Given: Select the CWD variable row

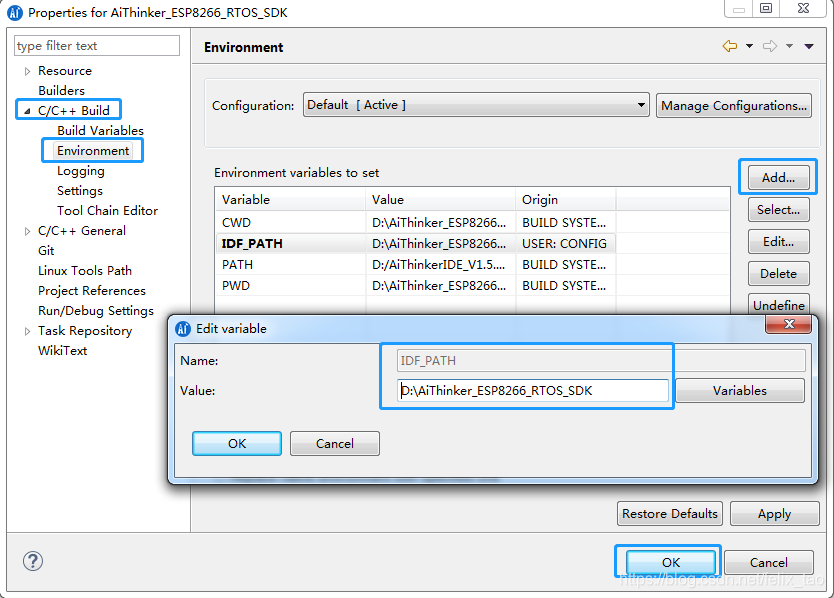Looking at the screenshot, I should click(x=472, y=222).
